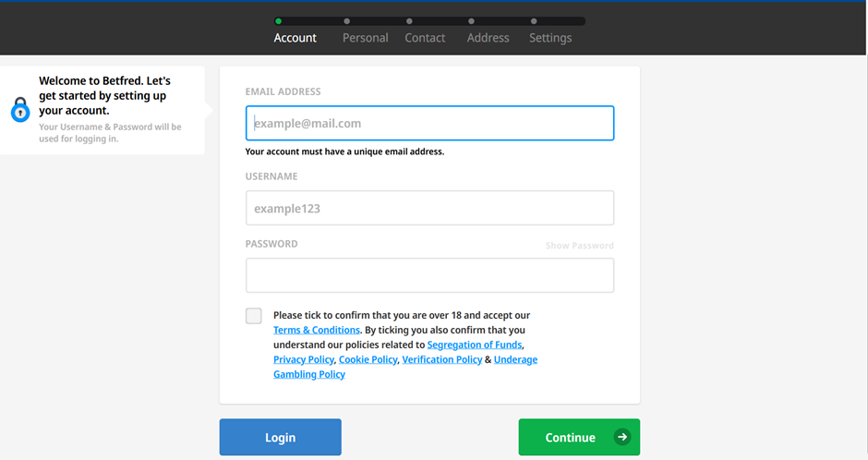Click 'Your Username & Password' helper text
This screenshot has height=460, width=868.
coord(110,133)
